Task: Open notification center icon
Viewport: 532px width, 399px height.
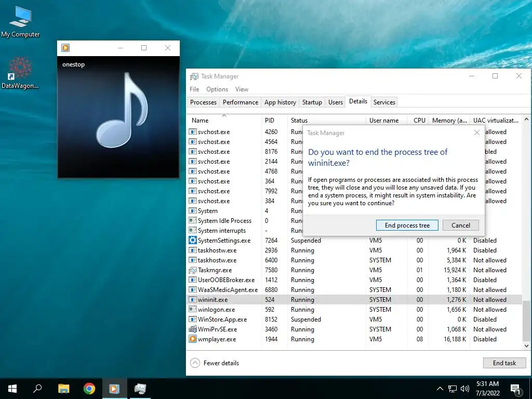Action: click(x=516, y=389)
